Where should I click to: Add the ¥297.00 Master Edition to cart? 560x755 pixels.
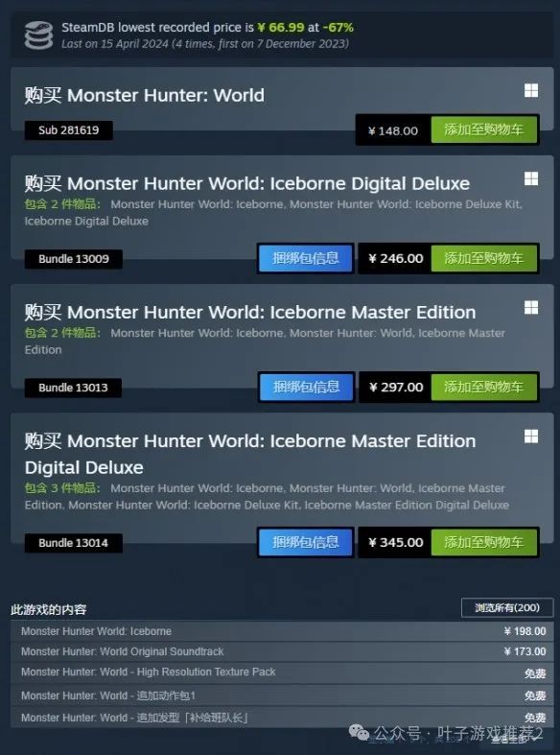point(484,387)
